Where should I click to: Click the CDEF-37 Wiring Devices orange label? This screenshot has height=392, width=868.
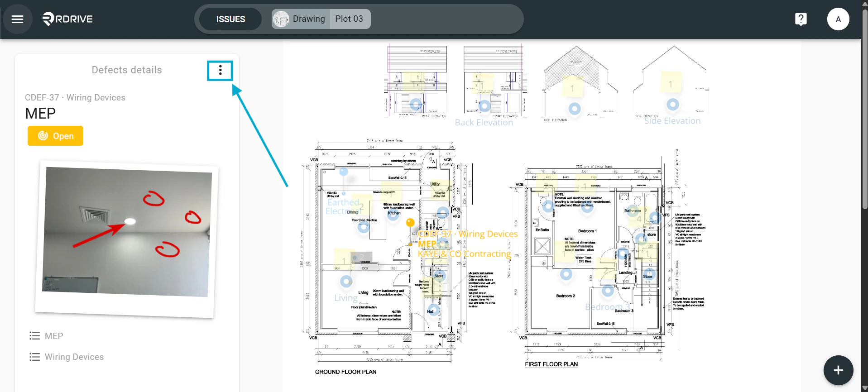[468, 234]
